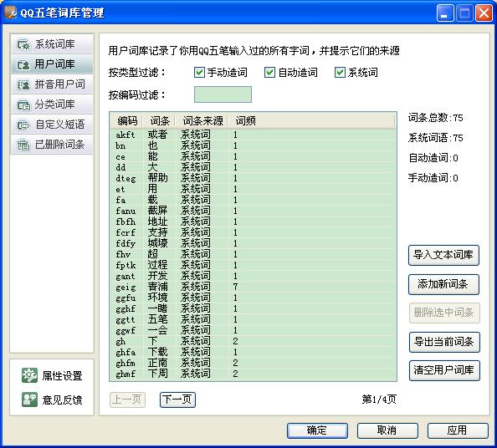Toggle the 手动造词 filter checkbox

(199, 73)
